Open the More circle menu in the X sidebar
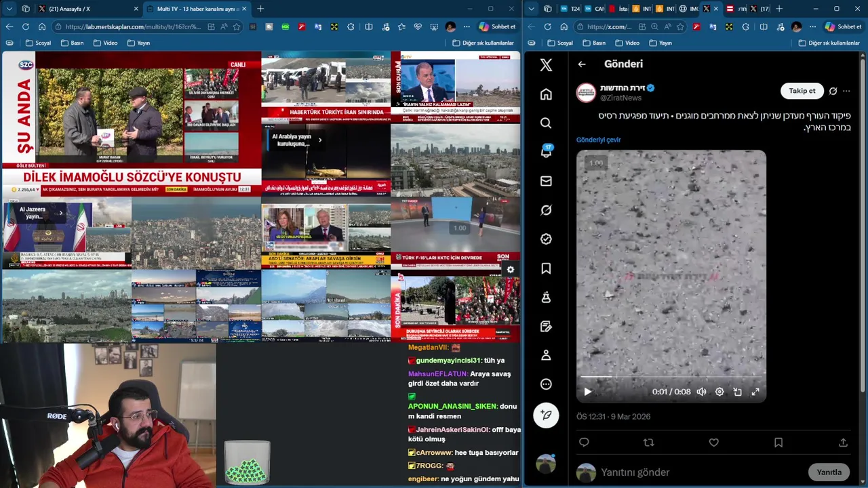Viewport: 868px width, 488px height. [x=546, y=384]
